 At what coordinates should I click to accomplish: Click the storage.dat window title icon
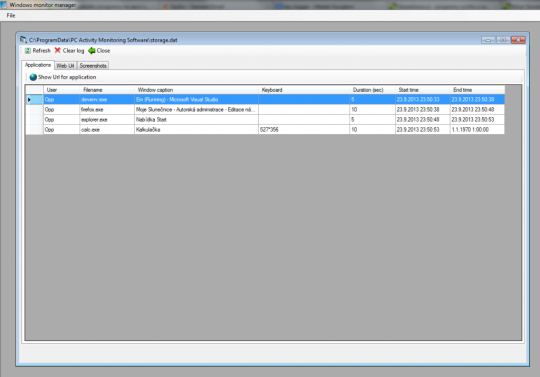click(x=23, y=40)
